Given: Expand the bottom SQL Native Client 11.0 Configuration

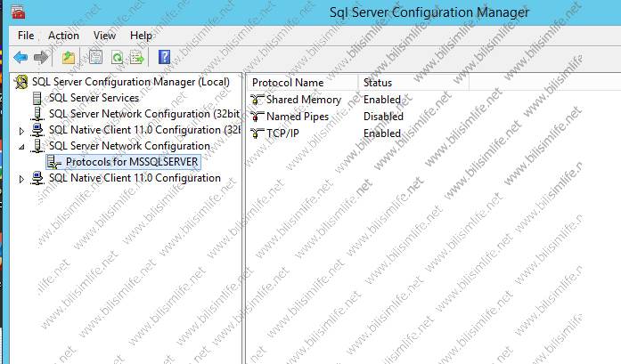Looking at the screenshot, I should 21,179.
